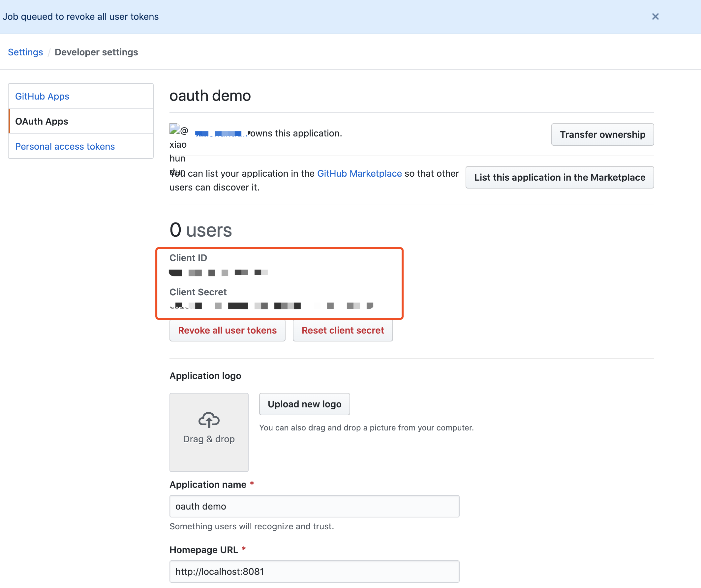Dismiss the revoke tokens notification banner
Image resolution: width=701 pixels, height=588 pixels.
click(655, 17)
